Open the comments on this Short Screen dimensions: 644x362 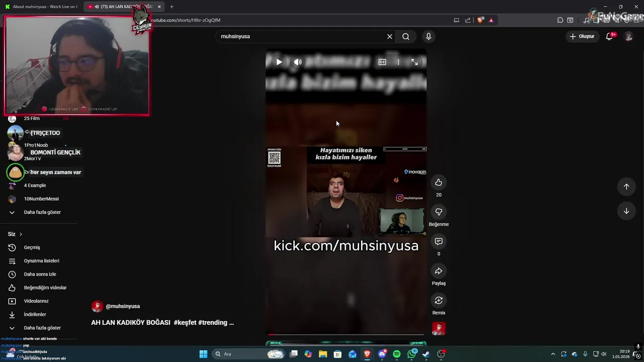coord(439,241)
